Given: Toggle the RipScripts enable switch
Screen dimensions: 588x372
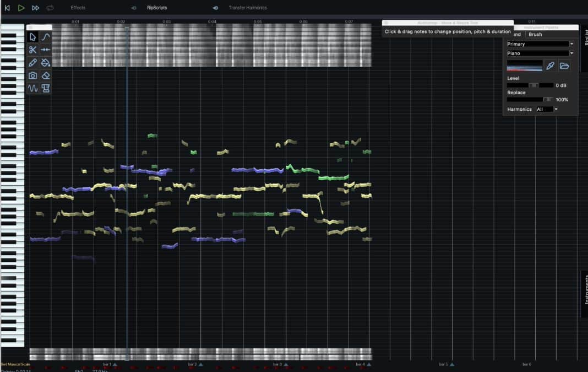Looking at the screenshot, I should (x=134, y=8).
